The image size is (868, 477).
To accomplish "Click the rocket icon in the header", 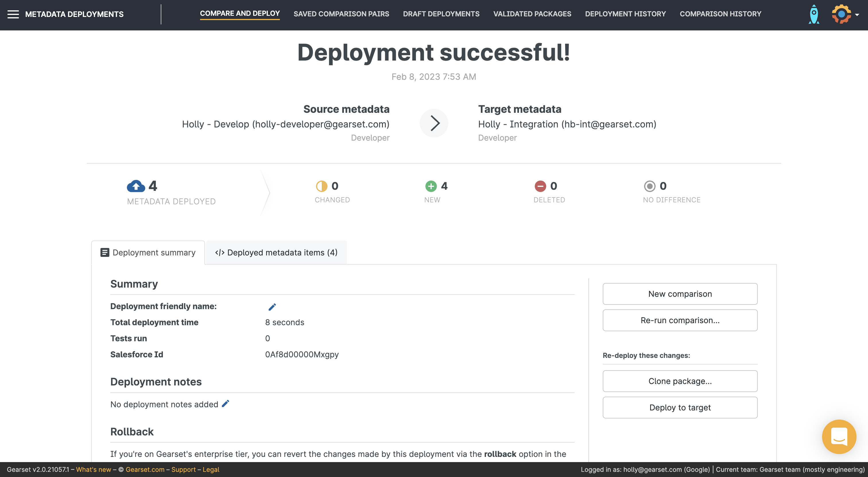I will pyautogui.click(x=814, y=14).
